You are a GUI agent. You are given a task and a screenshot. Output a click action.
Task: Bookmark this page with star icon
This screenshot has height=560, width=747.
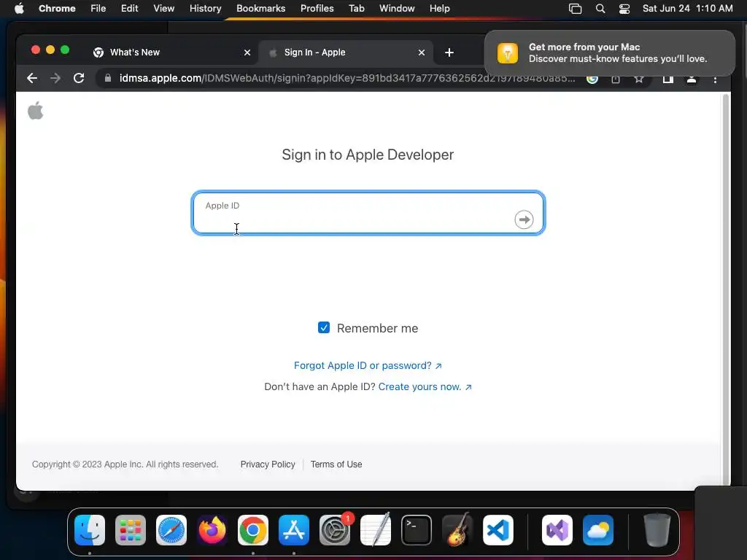[x=639, y=79]
